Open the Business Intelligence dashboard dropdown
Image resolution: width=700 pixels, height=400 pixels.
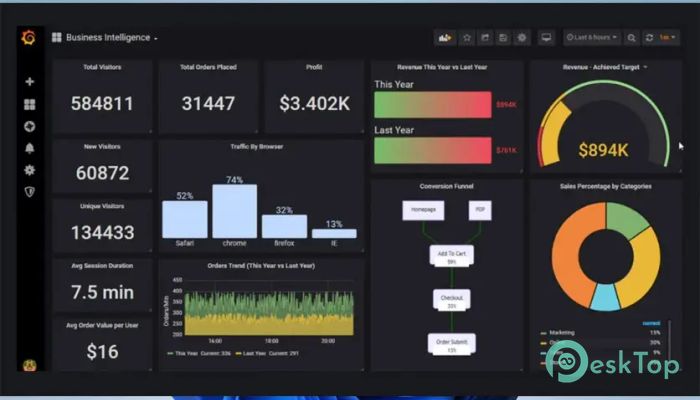coord(112,38)
